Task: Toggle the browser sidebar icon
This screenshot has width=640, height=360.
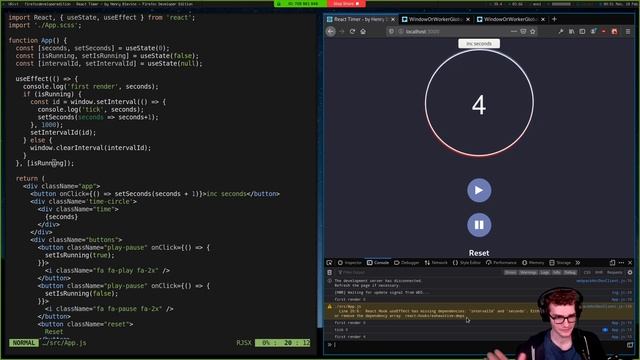Action: coord(582,31)
